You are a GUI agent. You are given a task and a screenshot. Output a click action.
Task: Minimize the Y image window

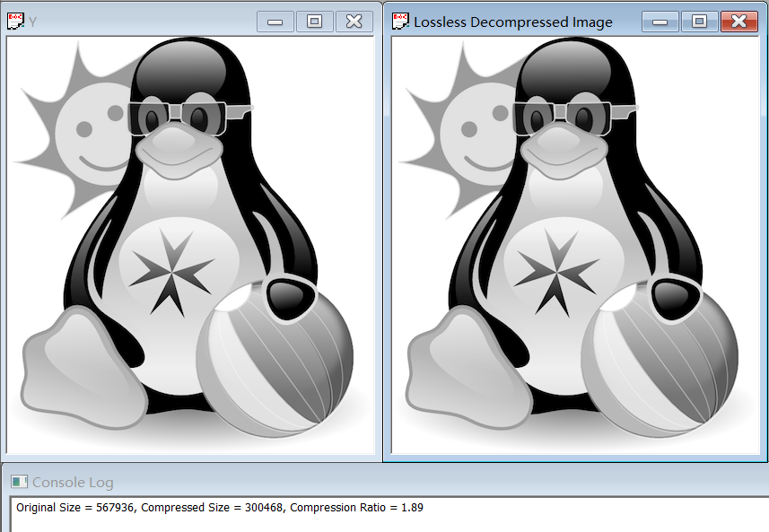click(275, 22)
